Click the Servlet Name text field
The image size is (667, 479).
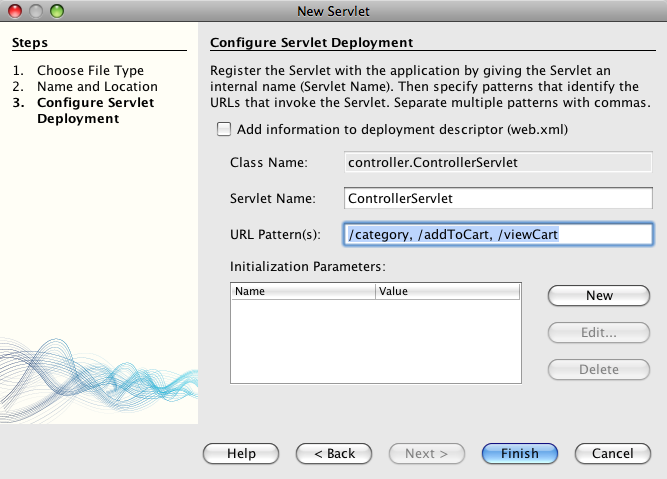click(x=497, y=198)
